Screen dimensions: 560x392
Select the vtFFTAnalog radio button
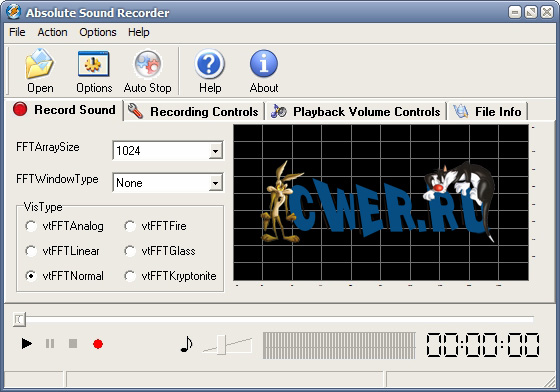click(x=31, y=226)
